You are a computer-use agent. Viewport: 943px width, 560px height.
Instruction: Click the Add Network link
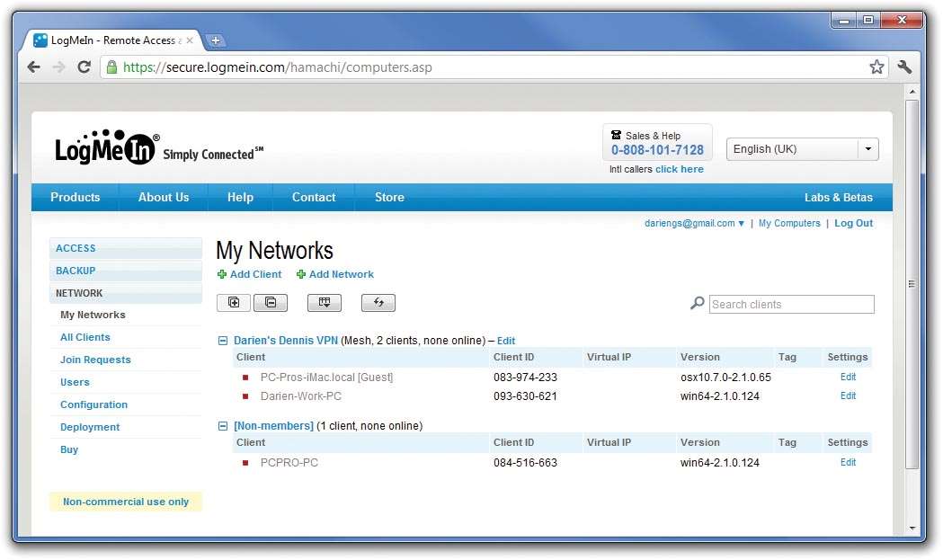pos(341,274)
